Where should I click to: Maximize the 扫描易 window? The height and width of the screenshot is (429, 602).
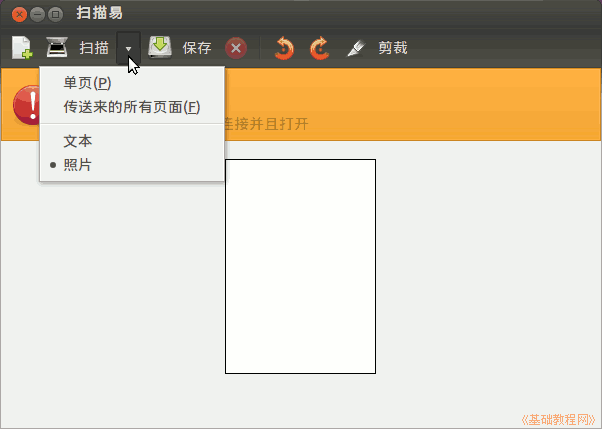pos(55,14)
